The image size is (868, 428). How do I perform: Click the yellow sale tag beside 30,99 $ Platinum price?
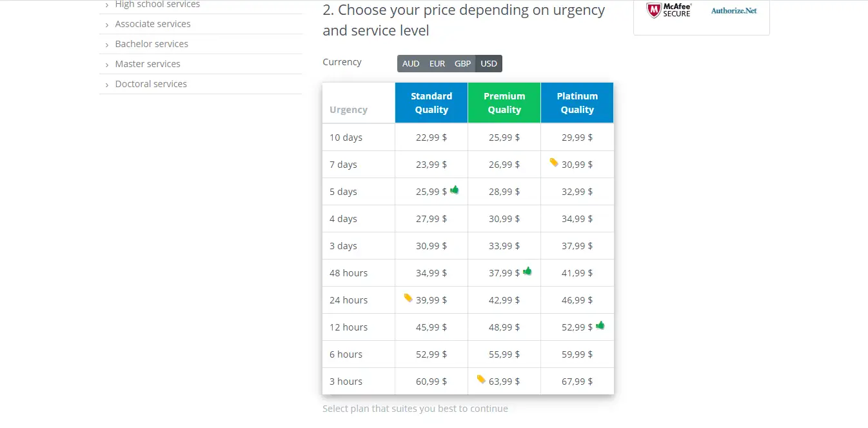pos(554,162)
